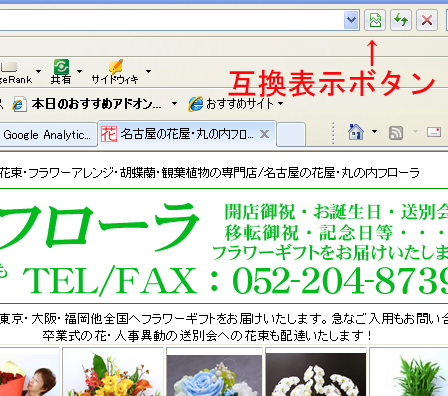Open the Home button dropdown arrow
448x396 pixels.
(x=374, y=132)
